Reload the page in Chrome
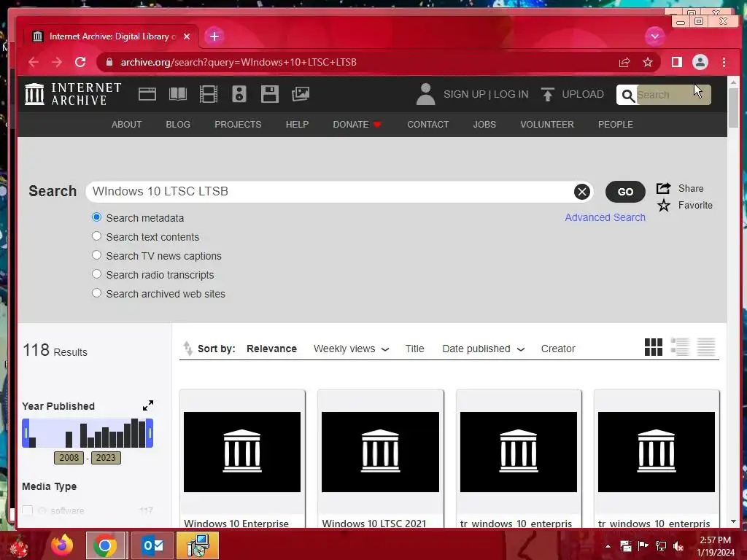This screenshot has width=747, height=560. [x=80, y=62]
